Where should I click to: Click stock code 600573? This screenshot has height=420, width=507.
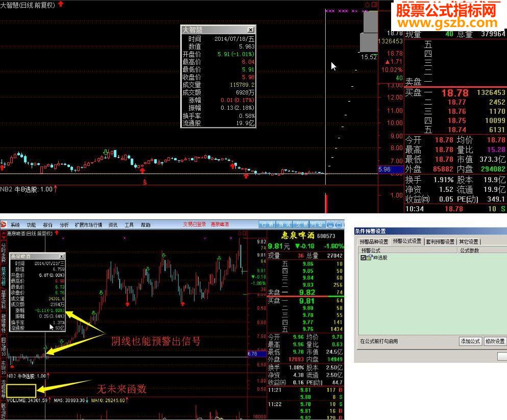(x=326, y=236)
